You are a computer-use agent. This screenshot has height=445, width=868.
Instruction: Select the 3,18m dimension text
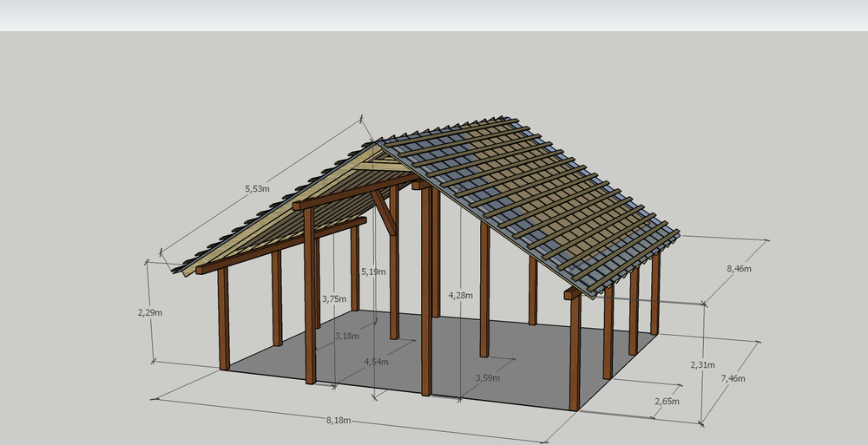pos(346,336)
